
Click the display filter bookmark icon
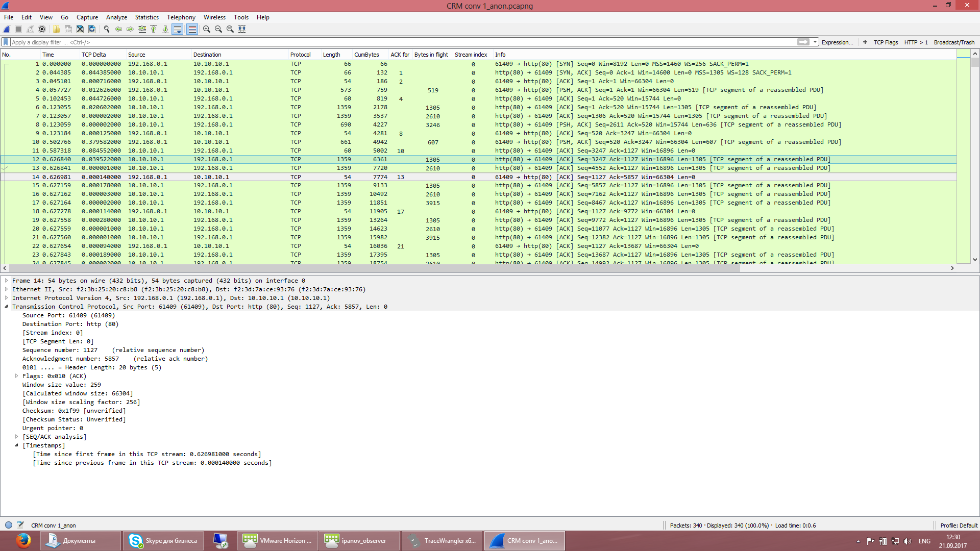(6, 42)
